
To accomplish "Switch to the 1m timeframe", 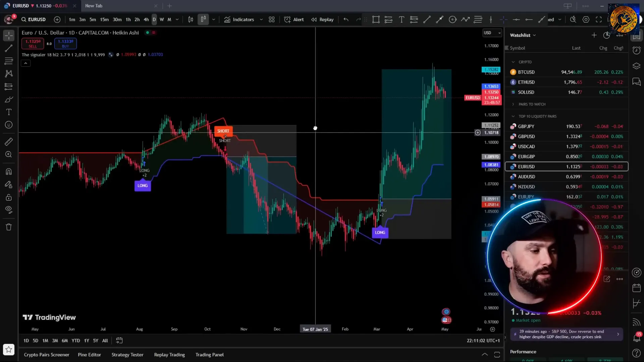I will (72, 19).
